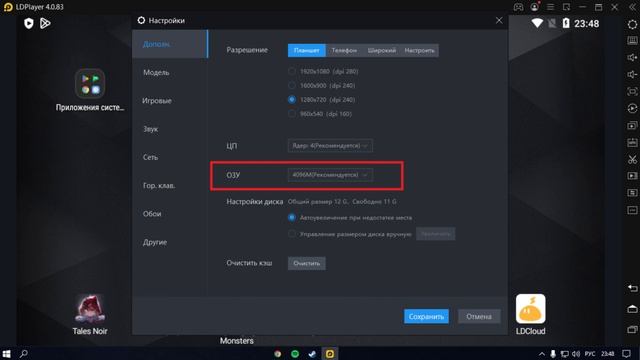Click the volume up icon in sidebar

point(632,58)
